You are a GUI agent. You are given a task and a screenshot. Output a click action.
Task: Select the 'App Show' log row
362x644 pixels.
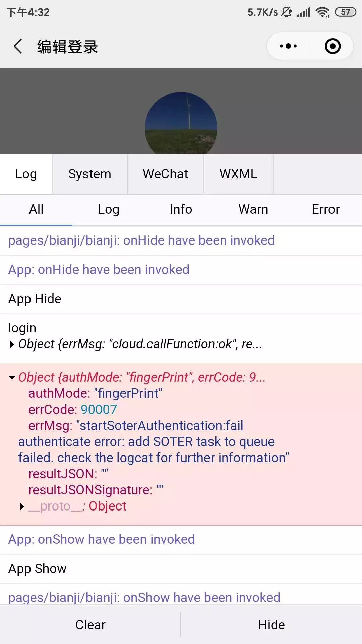click(181, 569)
